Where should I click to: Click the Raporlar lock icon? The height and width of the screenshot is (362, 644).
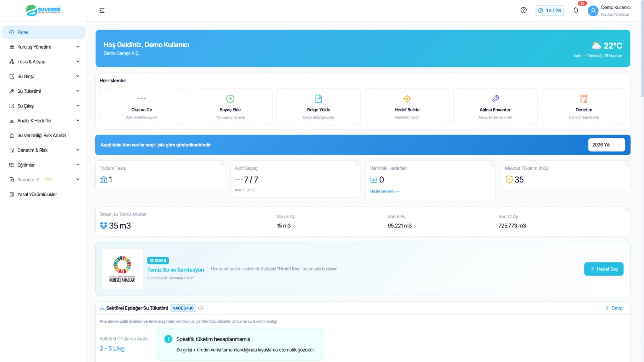tap(38, 180)
